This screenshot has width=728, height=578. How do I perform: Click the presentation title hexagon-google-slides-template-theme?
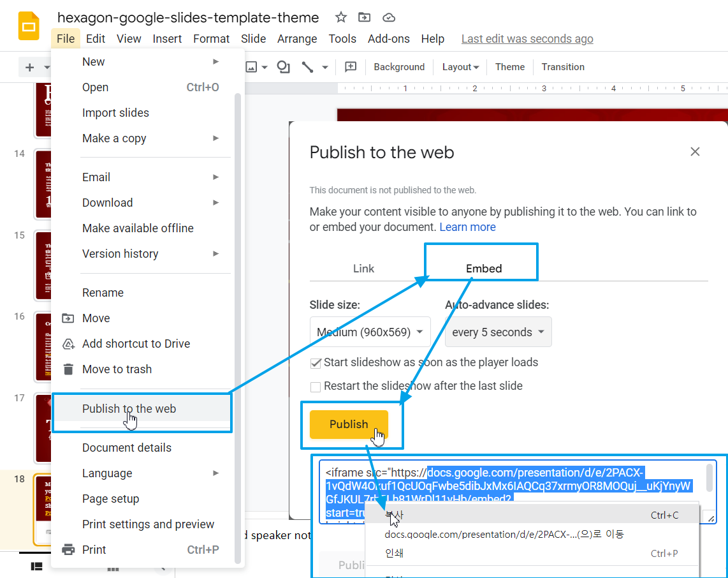pos(188,18)
